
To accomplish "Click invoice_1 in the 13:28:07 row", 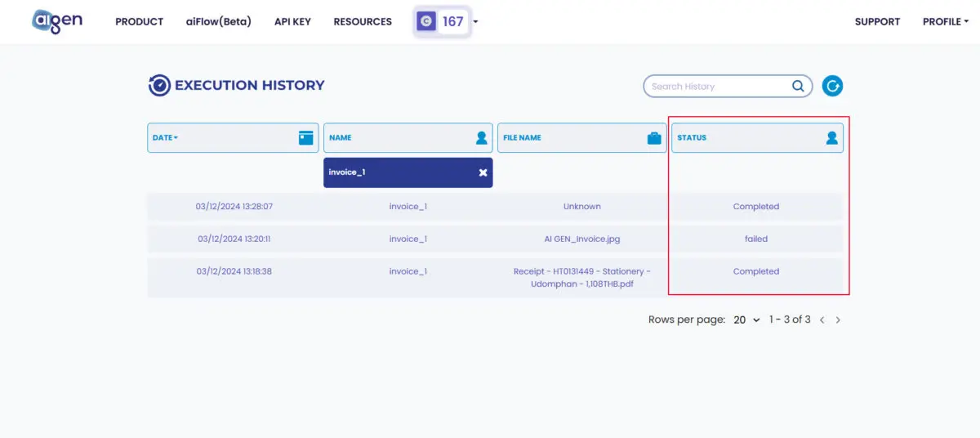I will click(408, 207).
